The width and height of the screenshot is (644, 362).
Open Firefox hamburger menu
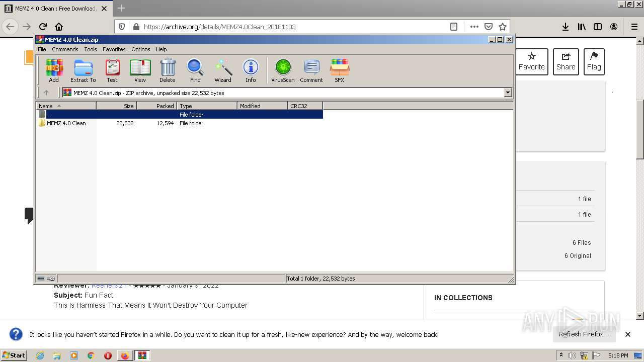click(x=634, y=27)
